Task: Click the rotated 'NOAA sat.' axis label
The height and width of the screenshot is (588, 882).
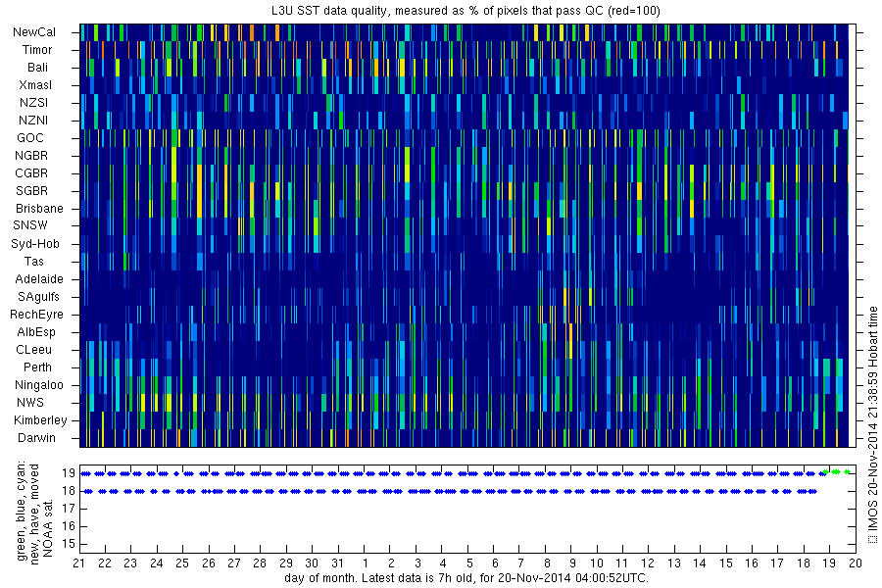Action: click(x=48, y=528)
